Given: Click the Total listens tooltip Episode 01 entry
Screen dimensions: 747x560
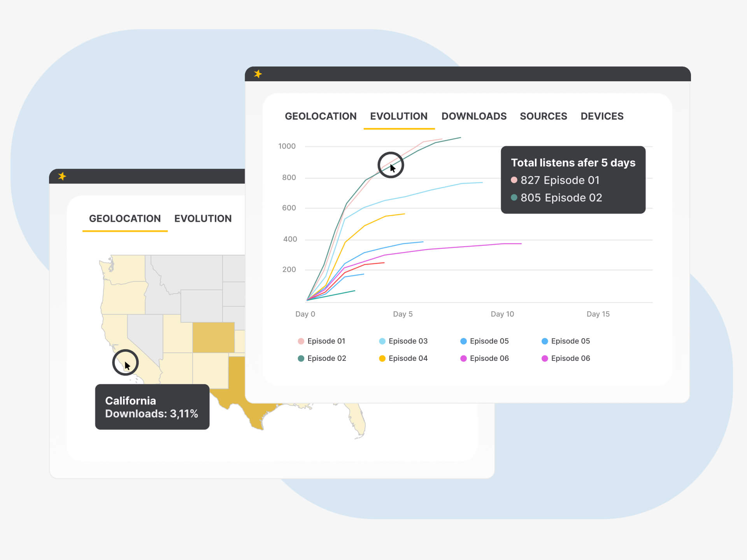Looking at the screenshot, I should 555,180.
